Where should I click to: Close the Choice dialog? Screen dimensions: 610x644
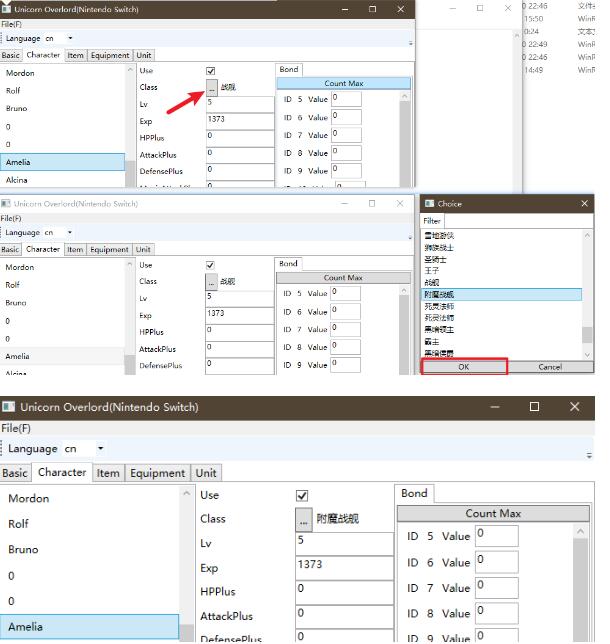(585, 204)
